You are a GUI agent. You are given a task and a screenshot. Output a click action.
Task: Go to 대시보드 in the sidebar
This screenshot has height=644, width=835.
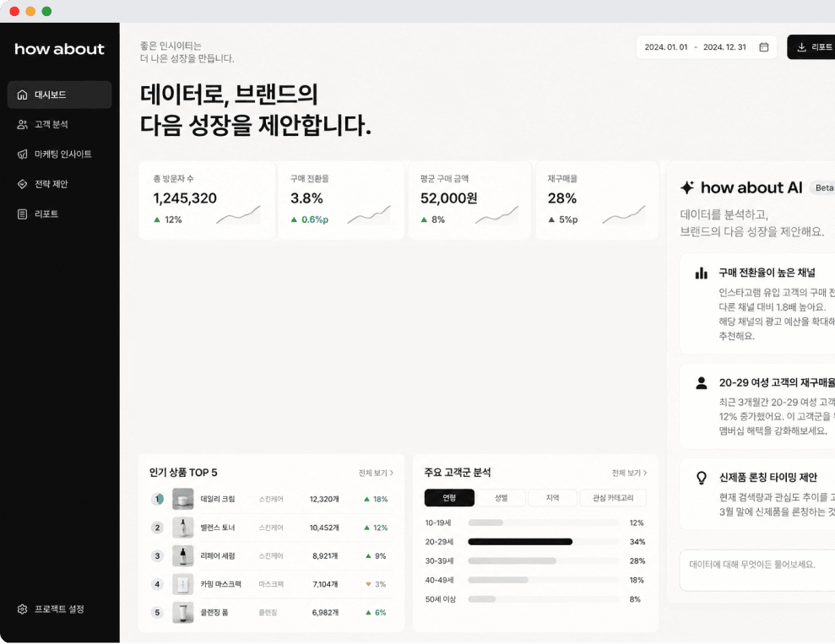point(60,95)
